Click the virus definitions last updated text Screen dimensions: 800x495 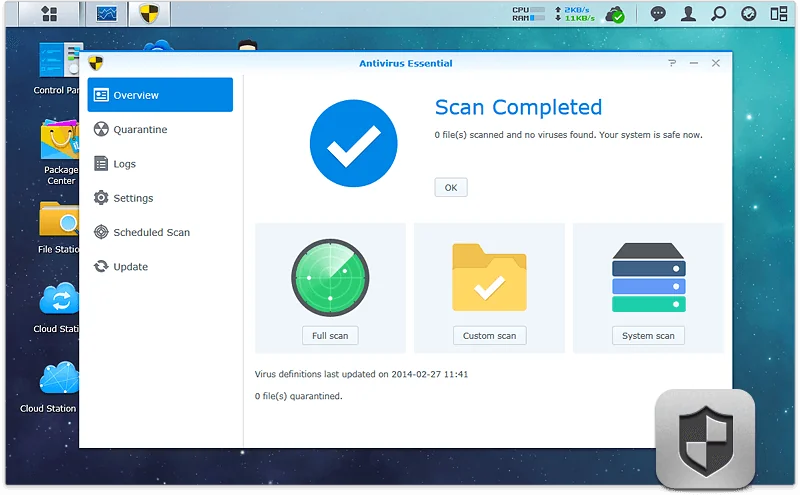click(361, 374)
